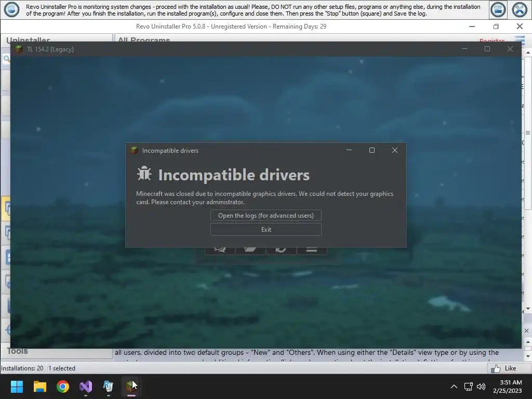Click the Exit button in Incompatible drivers dialog

tap(265, 229)
